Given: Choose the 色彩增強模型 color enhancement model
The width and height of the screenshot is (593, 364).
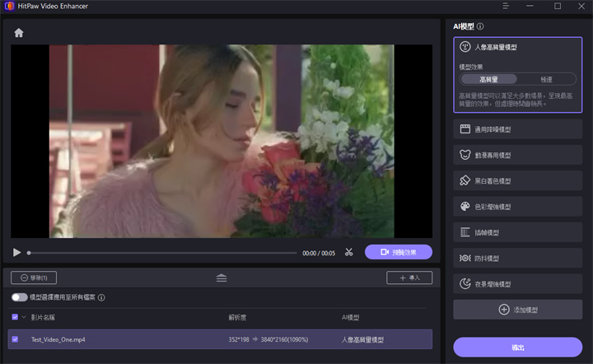Looking at the screenshot, I should coord(517,207).
